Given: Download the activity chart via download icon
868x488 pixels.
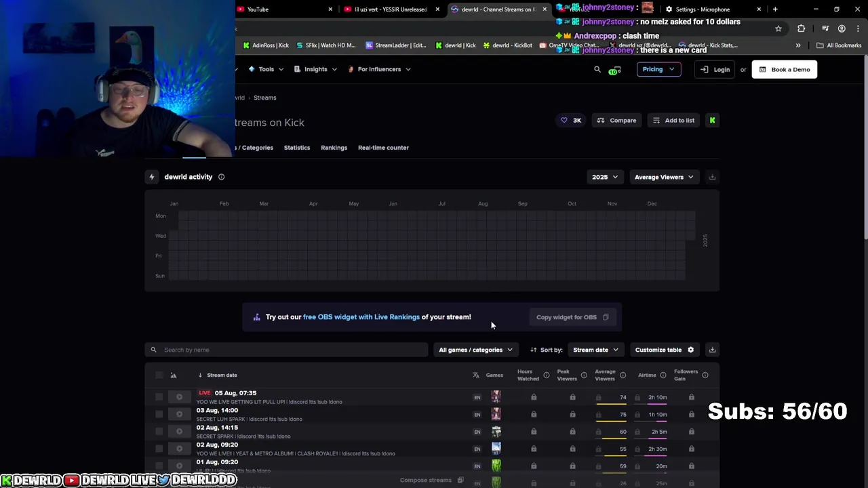Looking at the screenshot, I should click(x=712, y=177).
